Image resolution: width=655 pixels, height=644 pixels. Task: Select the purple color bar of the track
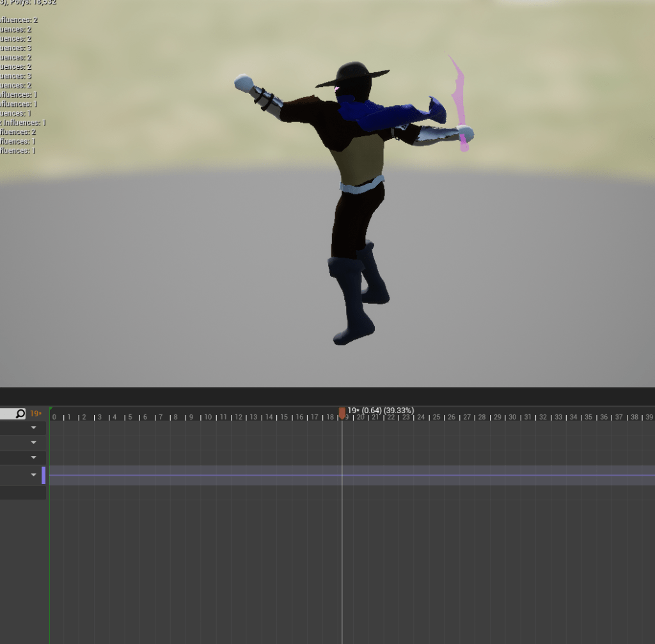click(43, 475)
